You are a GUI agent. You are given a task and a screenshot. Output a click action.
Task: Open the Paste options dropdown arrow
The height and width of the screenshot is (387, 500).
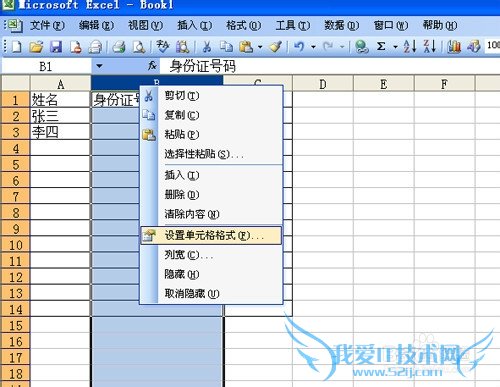click(x=260, y=47)
